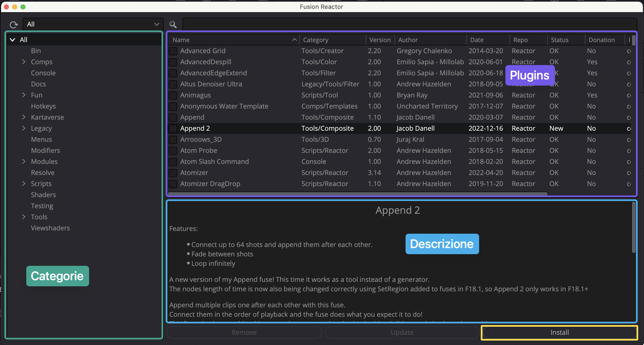This screenshot has height=345, width=644.
Task: Click the search magnifier icon
Action: (x=173, y=25)
